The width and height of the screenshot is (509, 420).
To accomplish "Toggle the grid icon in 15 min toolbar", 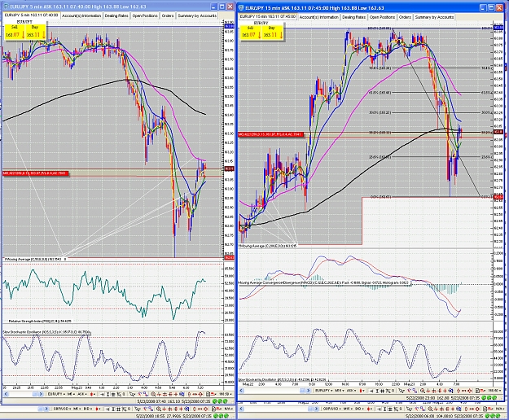I will pyautogui.click(x=383, y=391).
